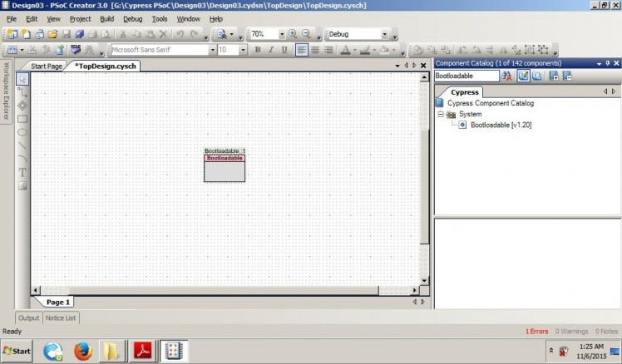Viewport: 622px width, 364px height.
Task: Switch to the Start Page tab
Action: pos(47,66)
